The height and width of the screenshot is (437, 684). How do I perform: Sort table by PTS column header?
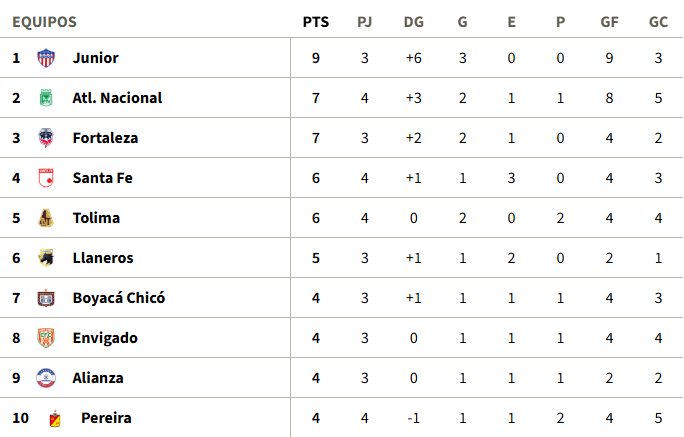(316, 22)
